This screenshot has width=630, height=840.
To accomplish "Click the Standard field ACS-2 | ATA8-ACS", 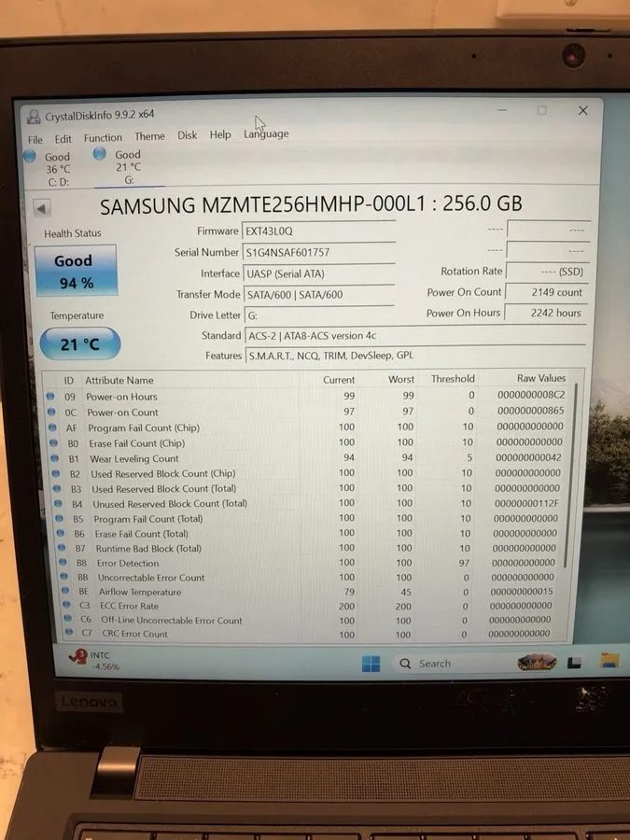I will click(414, 335).
